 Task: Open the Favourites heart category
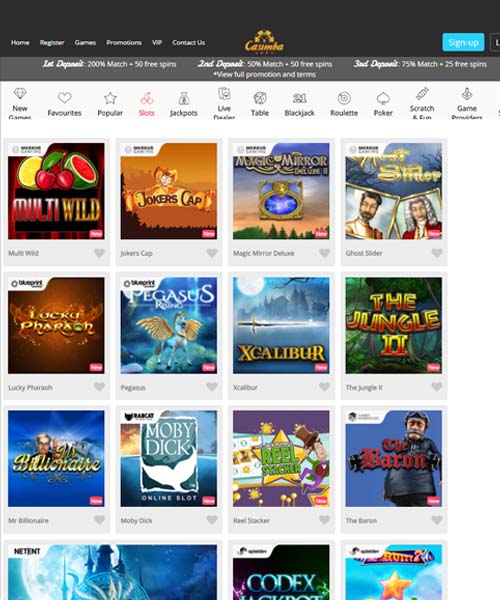click(x=64, y=104)
